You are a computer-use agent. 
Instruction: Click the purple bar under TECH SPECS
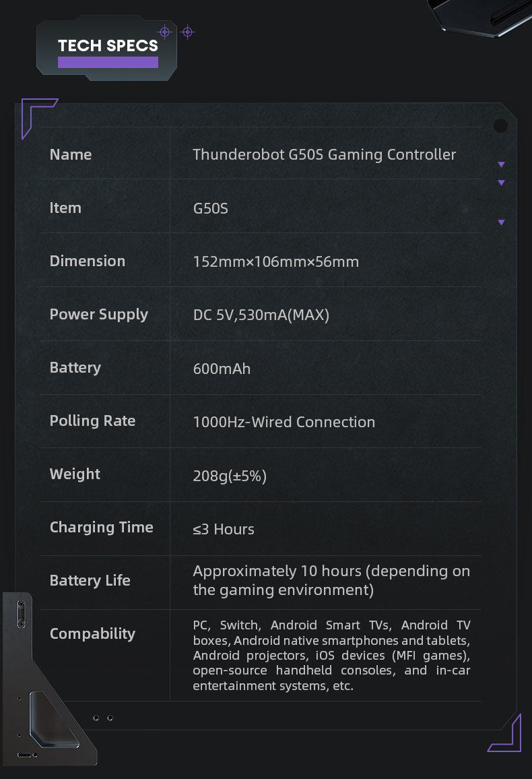(108, 63)
